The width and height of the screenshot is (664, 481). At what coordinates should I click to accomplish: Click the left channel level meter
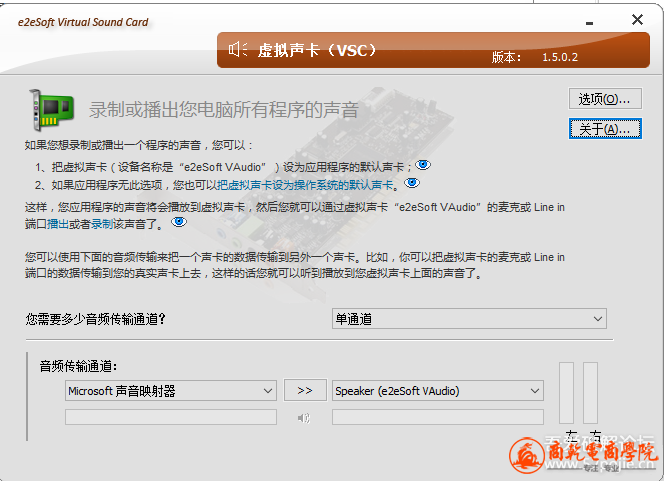pos(566,393)
